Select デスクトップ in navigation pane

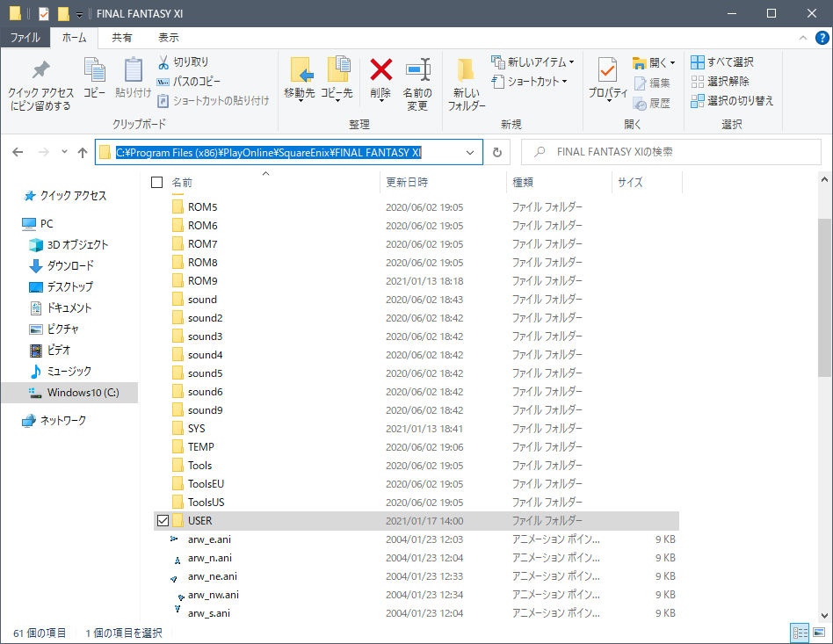(x=61, y=287)
